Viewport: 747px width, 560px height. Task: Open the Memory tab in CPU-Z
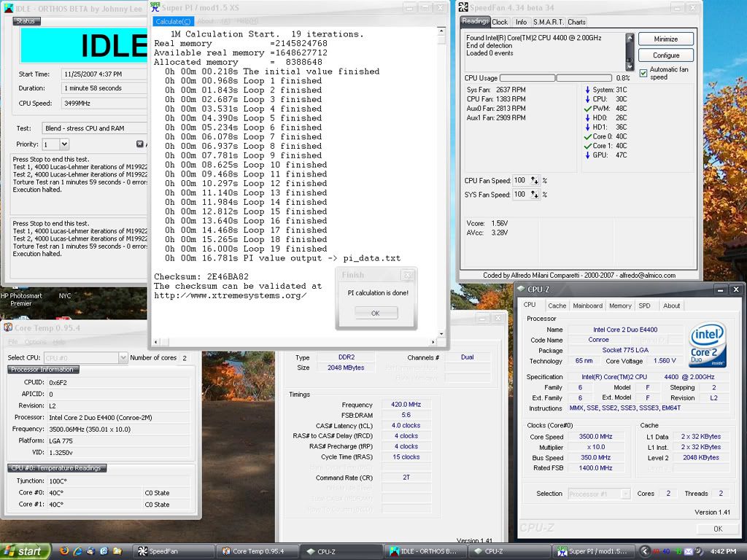click(620, 306)
